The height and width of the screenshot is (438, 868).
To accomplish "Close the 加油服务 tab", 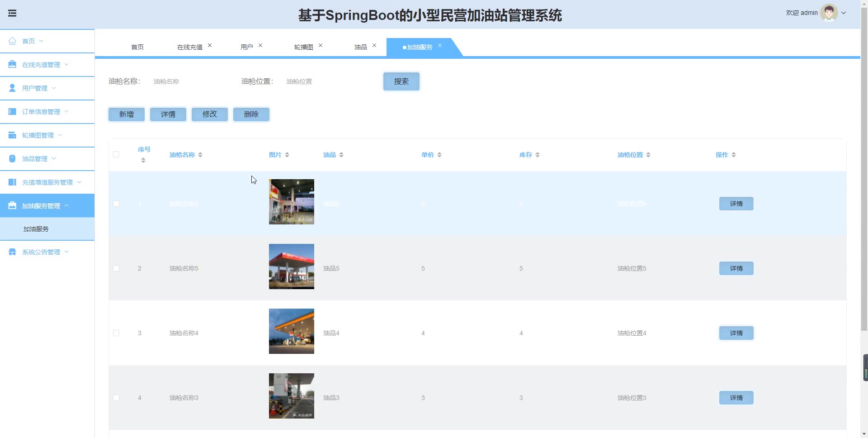I will 440,46.
